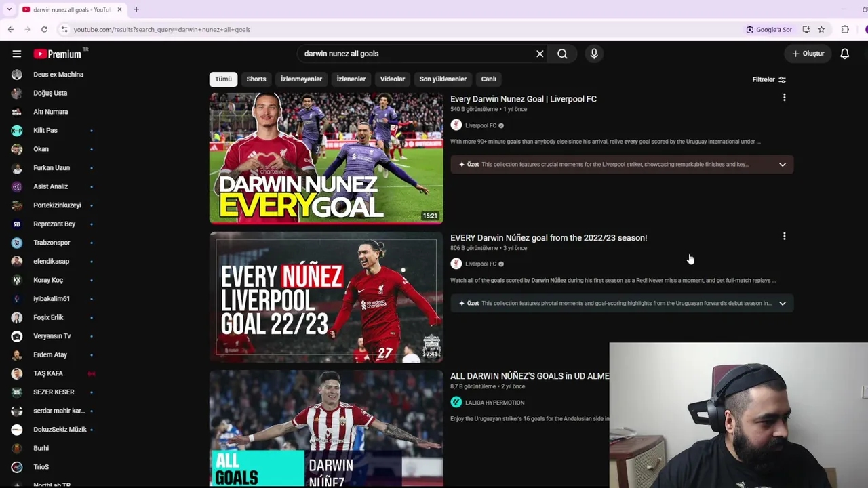Select the İzlenmeyenler filter chip

coord(301,79)
